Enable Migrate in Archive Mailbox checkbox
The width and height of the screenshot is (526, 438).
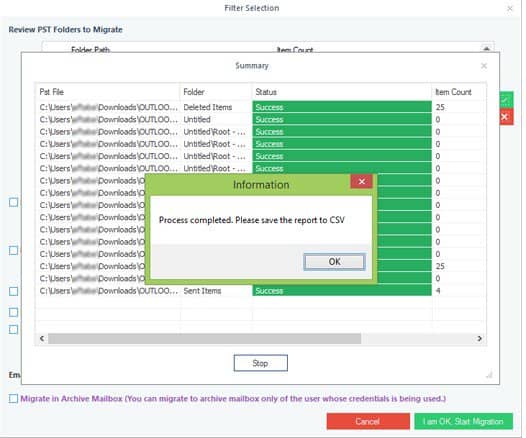[13, 398]
